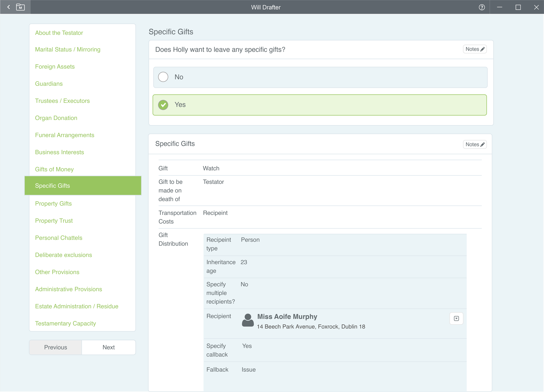Click the back arrow icon in title bar

[9, 7]
